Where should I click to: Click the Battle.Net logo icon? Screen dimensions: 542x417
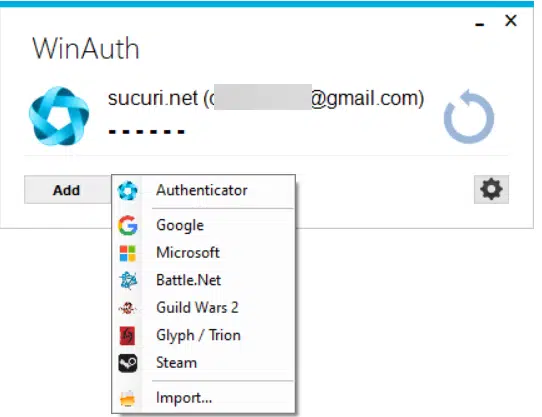128,280
